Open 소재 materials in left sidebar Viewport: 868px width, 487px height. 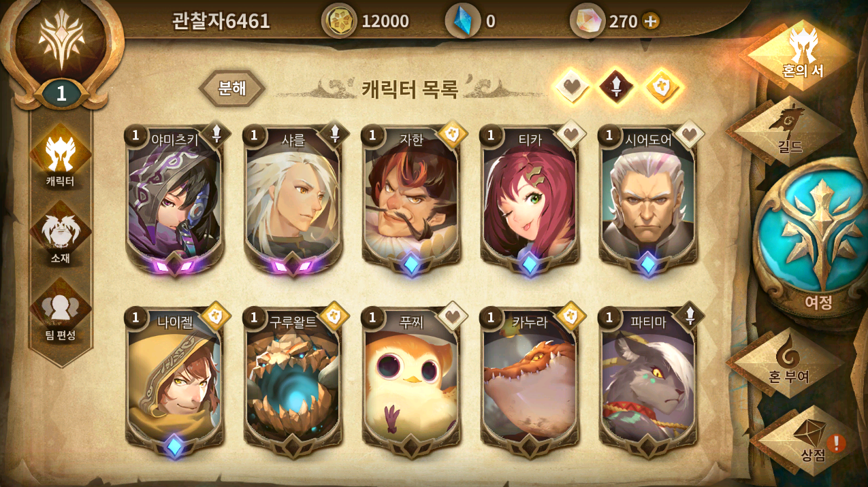[61, 235]
